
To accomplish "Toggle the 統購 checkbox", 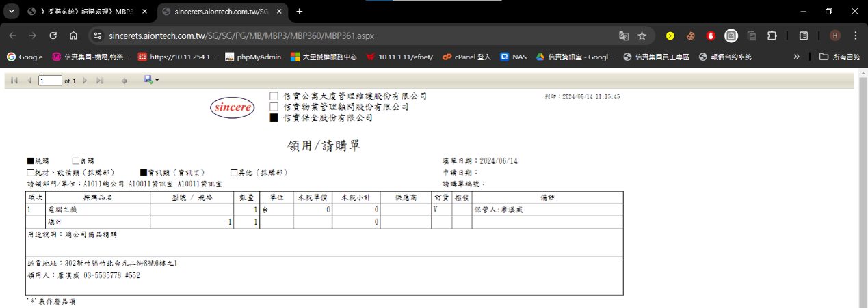I will [31, 161].
